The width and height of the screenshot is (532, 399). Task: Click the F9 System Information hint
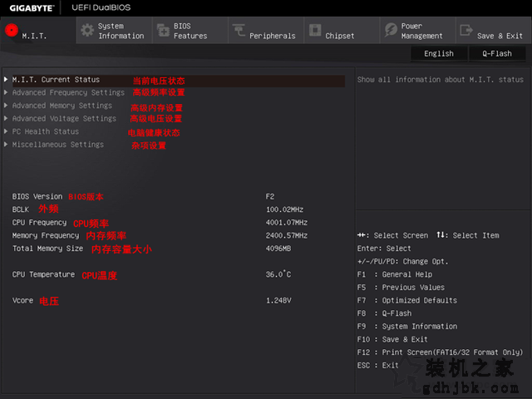tap(407, 327)
